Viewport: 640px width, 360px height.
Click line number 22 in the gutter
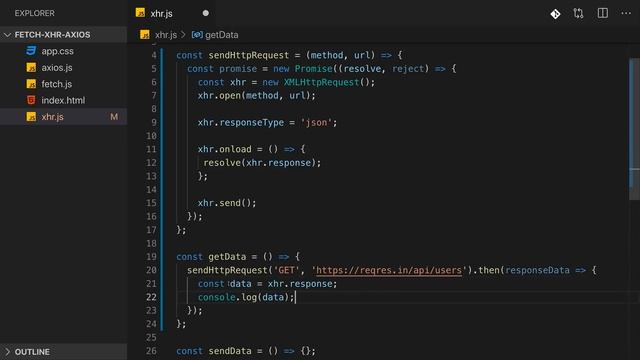pyautogui.click(x=151, y=297)
